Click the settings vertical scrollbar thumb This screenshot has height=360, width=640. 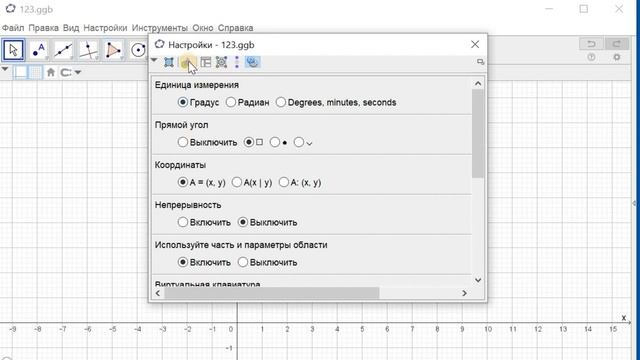tap(478, 133)
